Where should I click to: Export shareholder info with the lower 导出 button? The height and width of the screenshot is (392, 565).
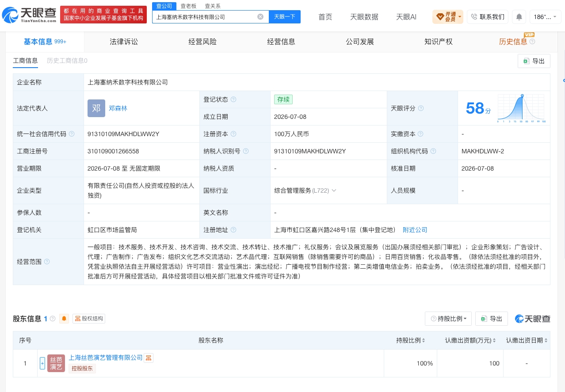(x=492, y=319)
